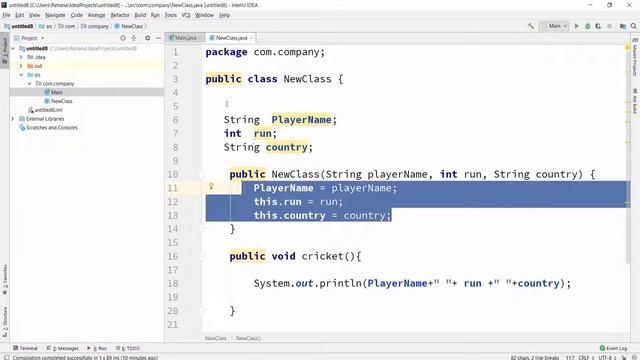Click the fold marker on line 16
This screenshot has height=360, width=640.
201,257
